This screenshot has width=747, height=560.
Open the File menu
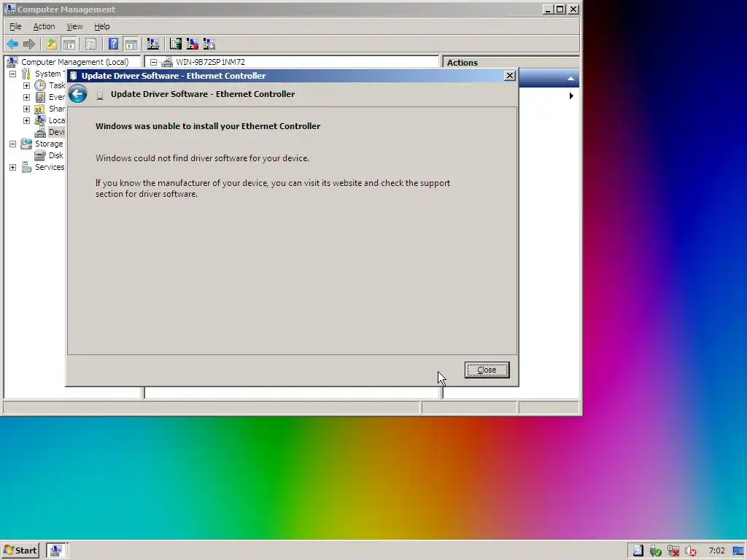(15, 26)
